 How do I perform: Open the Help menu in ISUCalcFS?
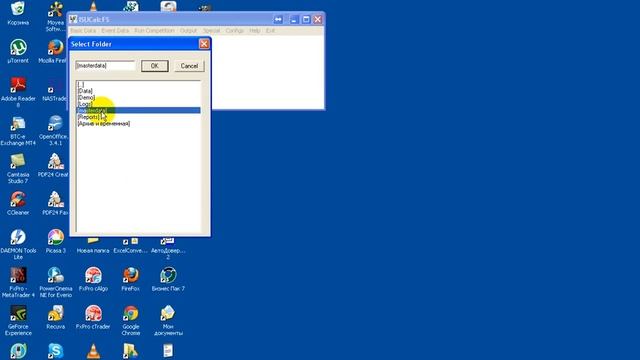pyautogui.click(x=255, y=31)
